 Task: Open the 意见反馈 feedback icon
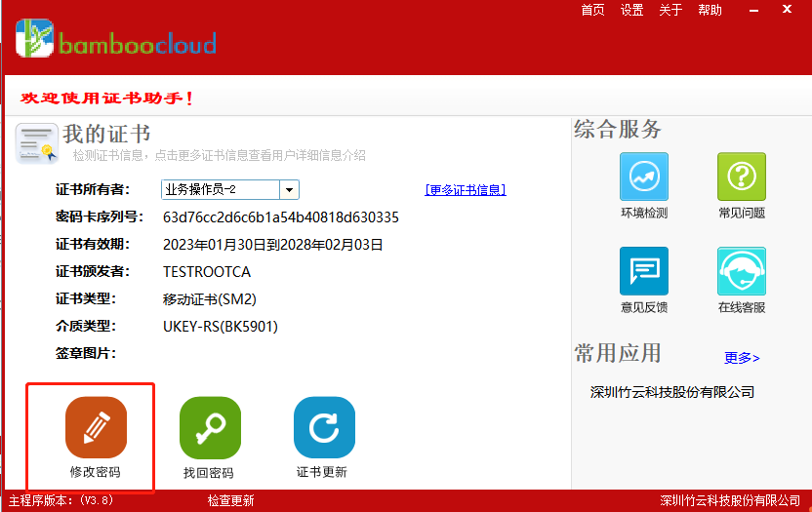(x=644, y=271)
